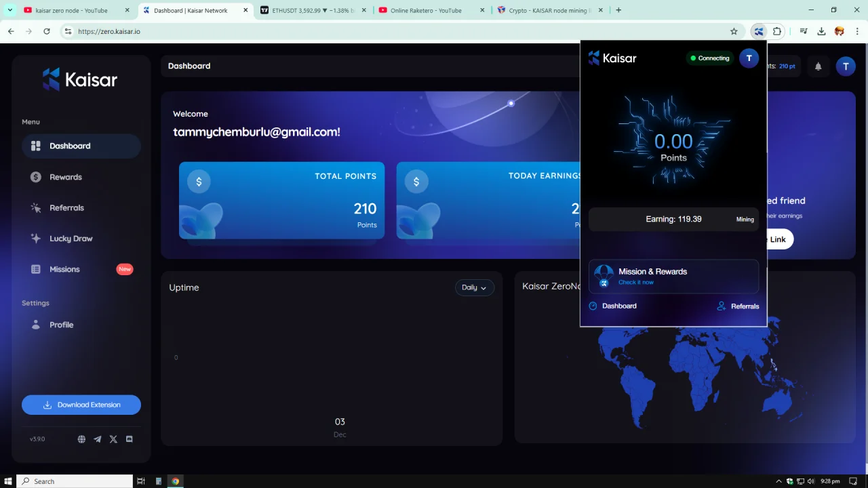Go back with the browser back arrow

pos(11,31)
